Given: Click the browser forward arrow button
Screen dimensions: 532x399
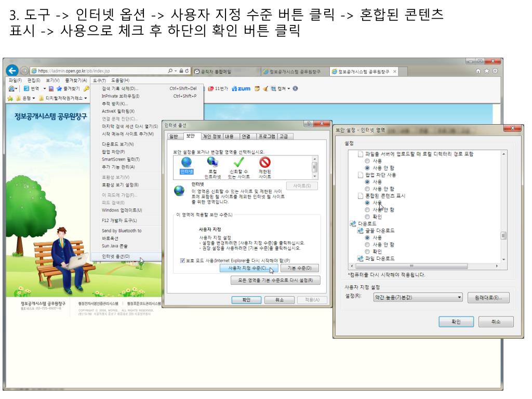Looking at the screenshot, I should 24,71.
